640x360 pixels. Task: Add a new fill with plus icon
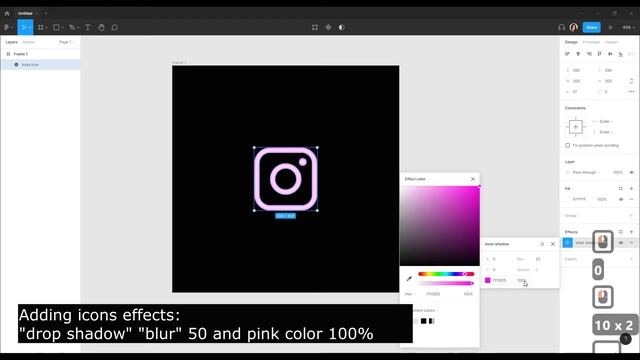tap(631, 188)
